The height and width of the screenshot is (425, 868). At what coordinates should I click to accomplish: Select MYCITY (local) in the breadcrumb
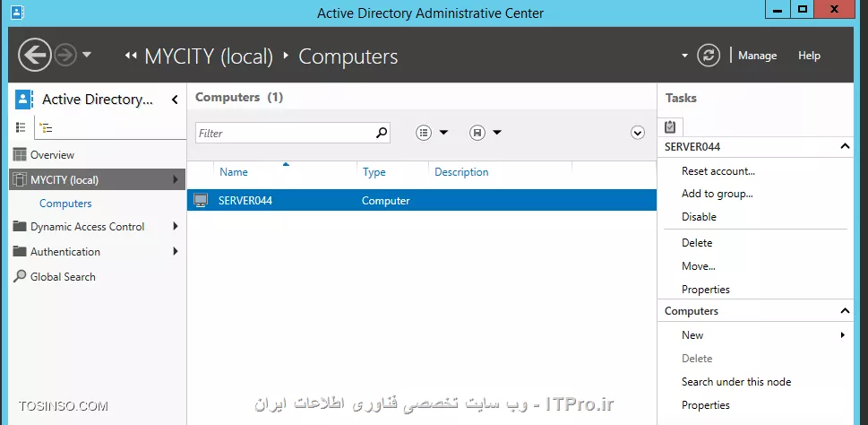point(209,56)
